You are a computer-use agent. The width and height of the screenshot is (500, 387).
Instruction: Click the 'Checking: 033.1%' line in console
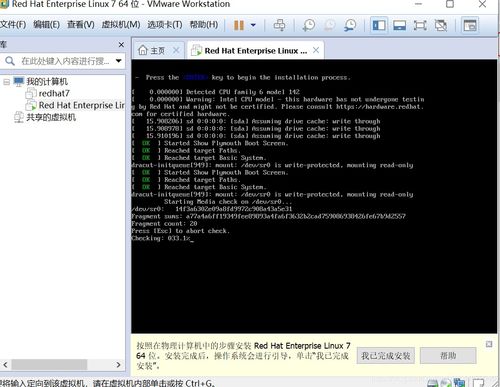(162, 238)
